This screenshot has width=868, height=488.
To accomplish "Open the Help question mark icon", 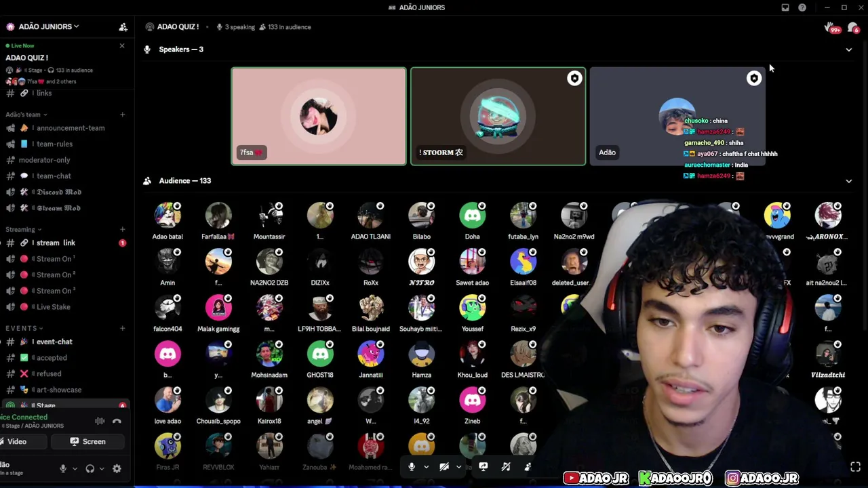I will coord(802,7).
